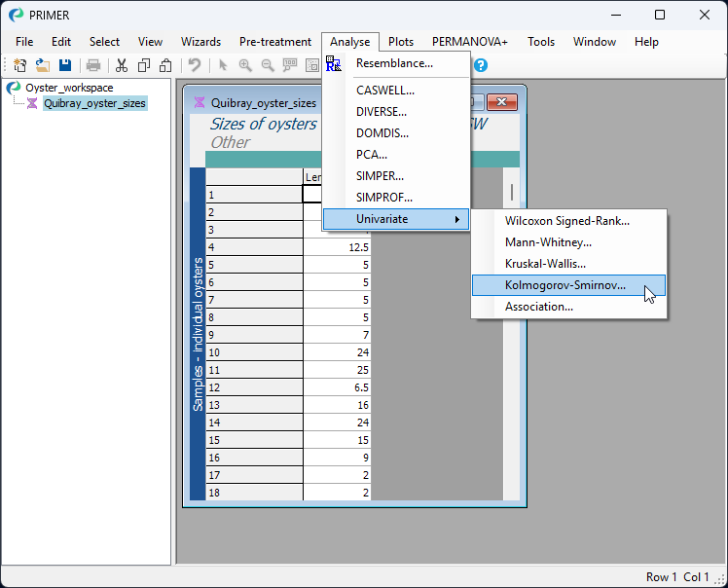Click SIMPER in the Analyse menu
Screen dimensions: 728x588
380,176
